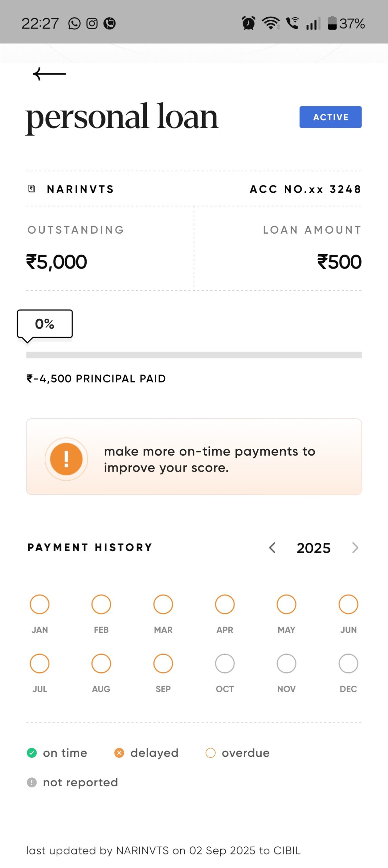
Task: Tap the overdue legend circle icon
Action: pyautogui.click(x=210, y=753)
